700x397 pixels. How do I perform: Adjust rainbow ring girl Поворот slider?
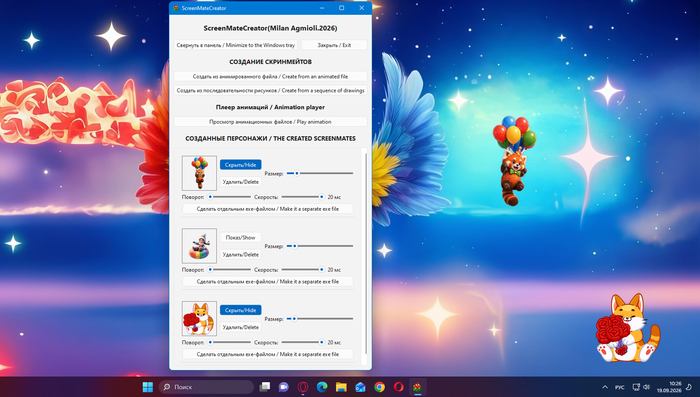[x=229, y=269]
